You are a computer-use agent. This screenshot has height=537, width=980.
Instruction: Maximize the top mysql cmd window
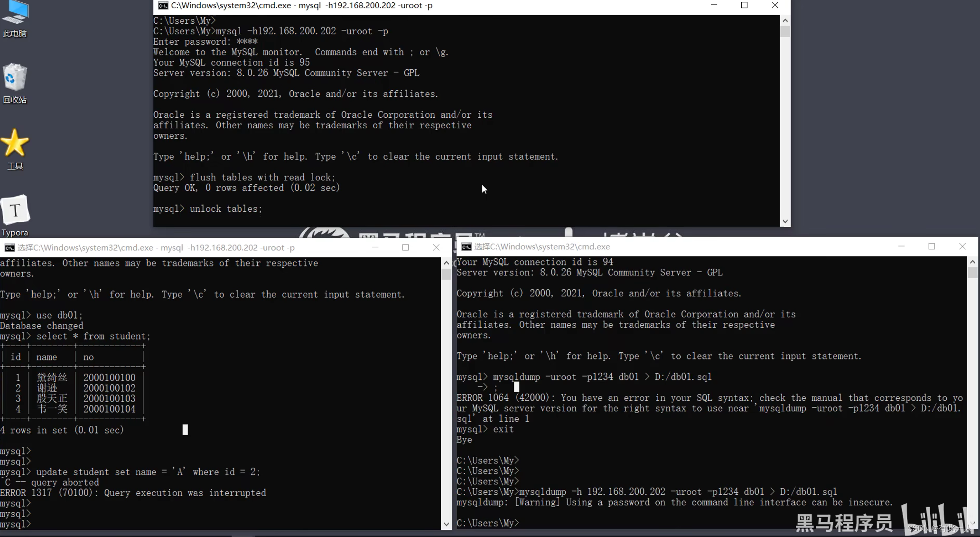(x=744, y=5)
